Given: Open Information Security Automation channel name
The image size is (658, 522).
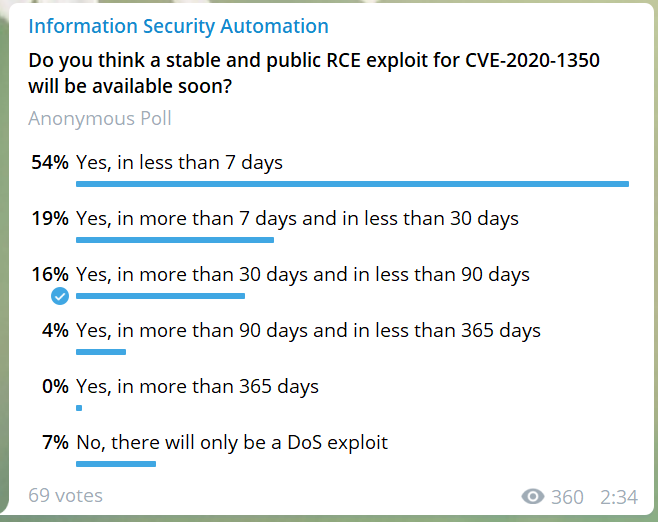Looking at the screenshot, I should 178,26.
